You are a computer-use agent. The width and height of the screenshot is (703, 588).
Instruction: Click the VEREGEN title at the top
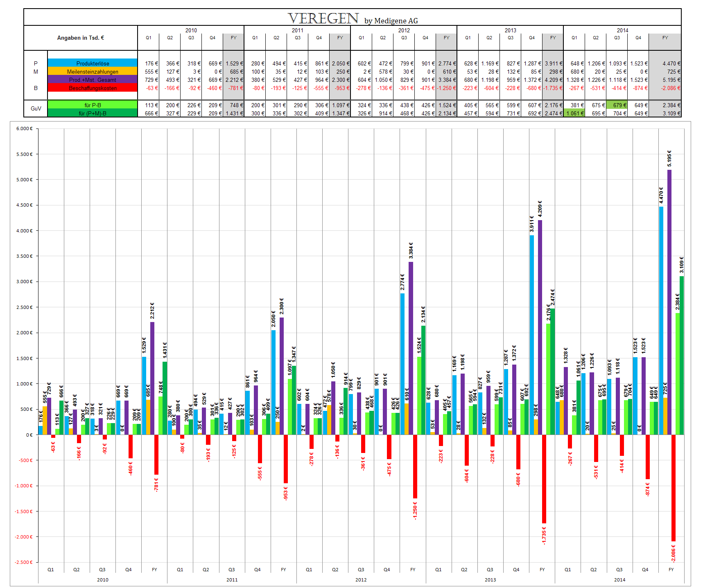click(x=323, y=18)
